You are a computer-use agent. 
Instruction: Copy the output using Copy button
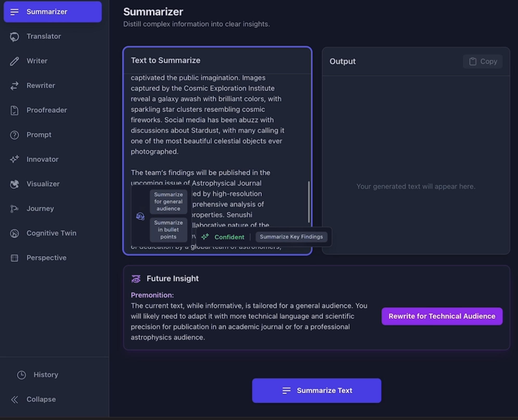(x=483, y=62)
